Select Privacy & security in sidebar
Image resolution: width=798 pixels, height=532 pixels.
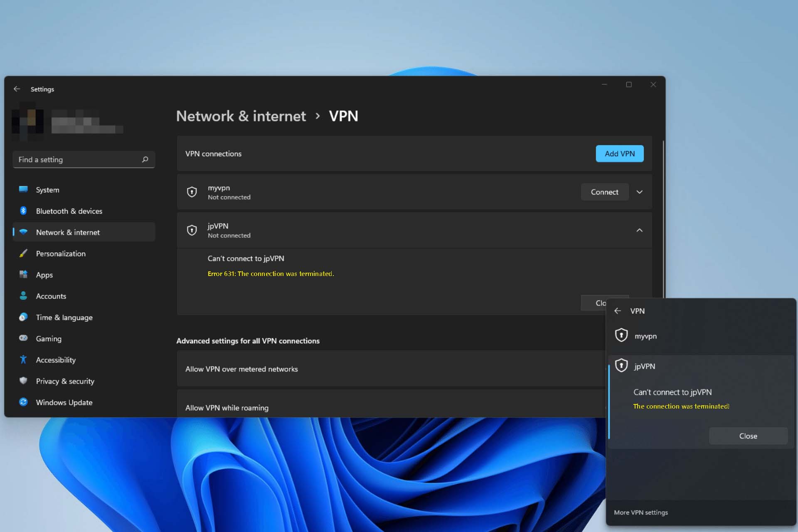[64, 381]
